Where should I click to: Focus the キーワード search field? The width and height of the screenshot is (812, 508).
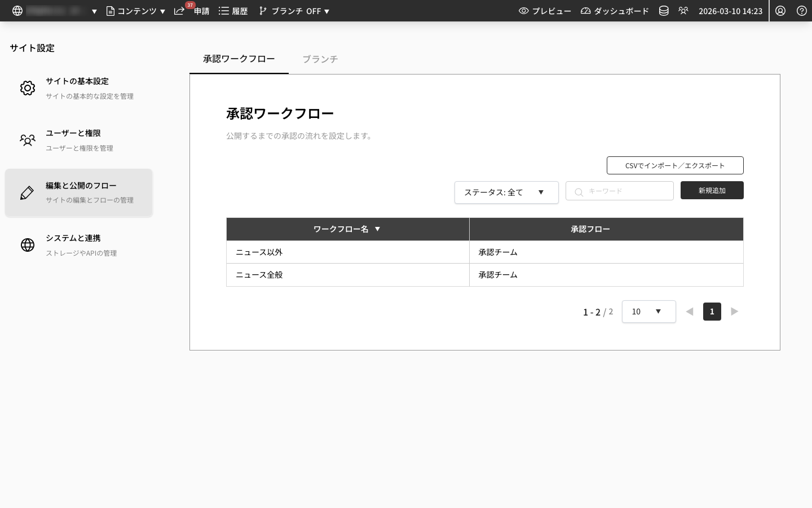(x=620, y=191)
